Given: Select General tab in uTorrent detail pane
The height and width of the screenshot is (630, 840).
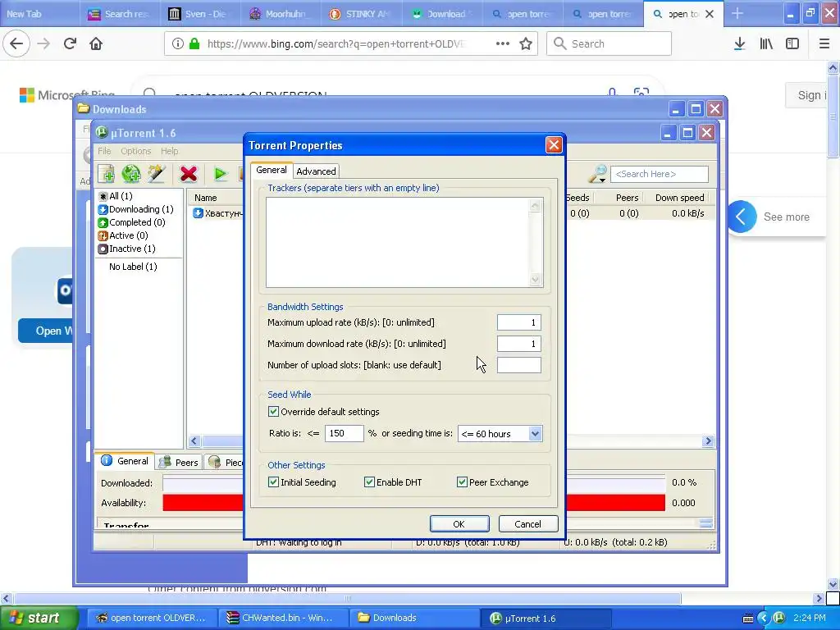Looking at the screenshot, I should (126, 461).
